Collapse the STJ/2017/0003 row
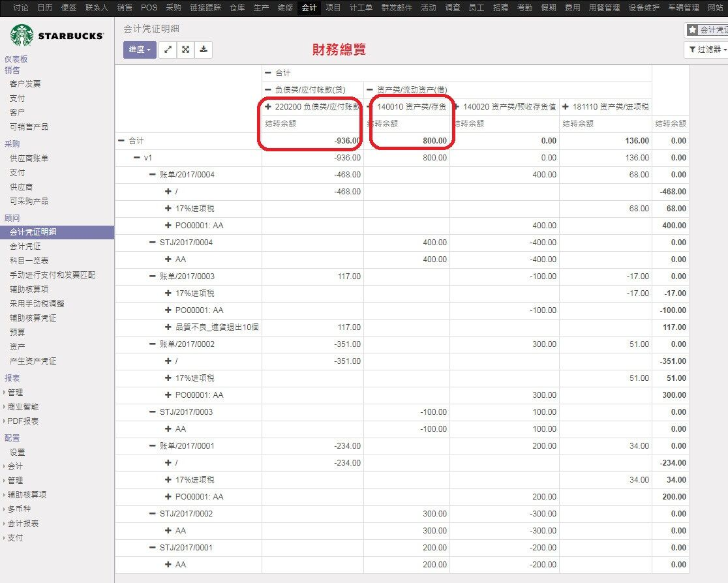728x583 pixels. click(x=152, y=411)
